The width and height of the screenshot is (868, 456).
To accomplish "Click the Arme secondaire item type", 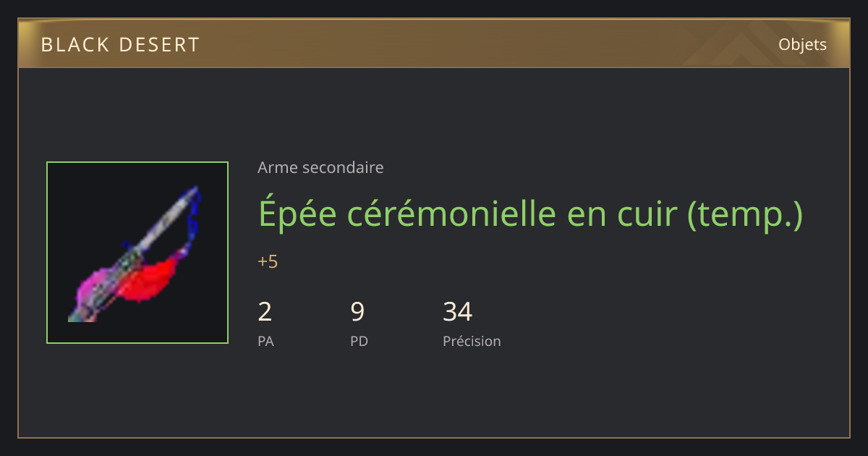I will coord(320,168).
